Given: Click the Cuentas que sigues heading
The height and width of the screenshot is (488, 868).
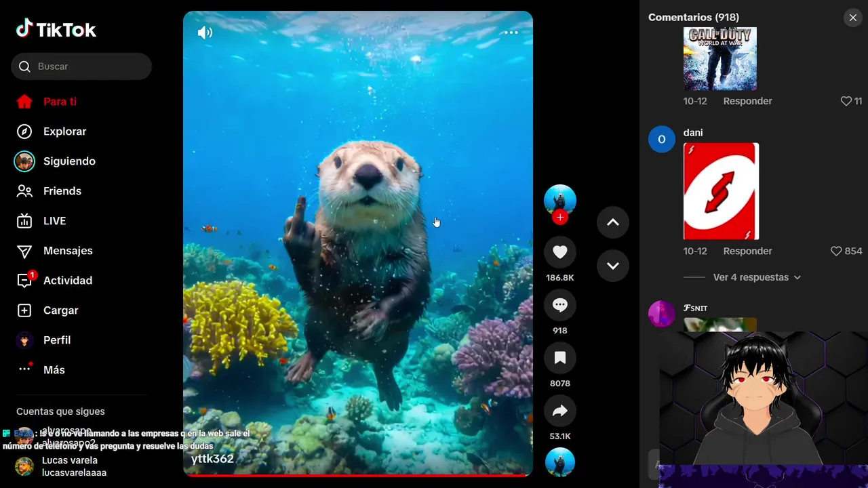Looking at the screenshot, I should click(60, 411).
